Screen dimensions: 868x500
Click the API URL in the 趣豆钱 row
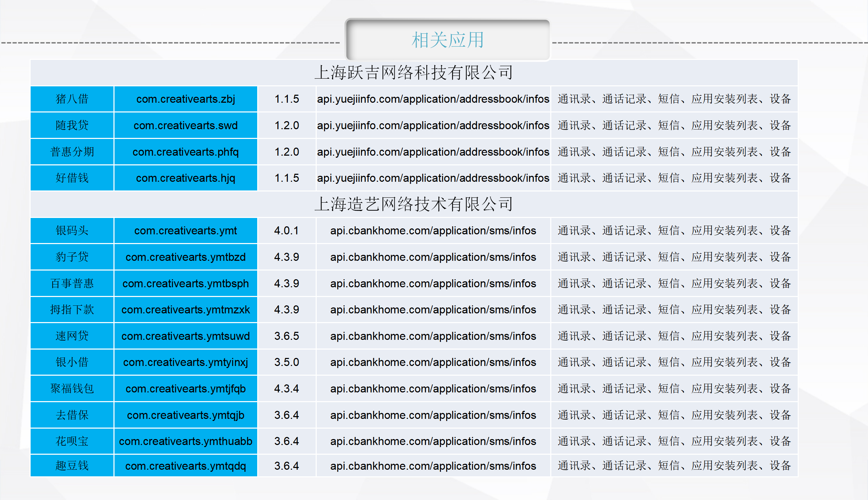[433, 466]
